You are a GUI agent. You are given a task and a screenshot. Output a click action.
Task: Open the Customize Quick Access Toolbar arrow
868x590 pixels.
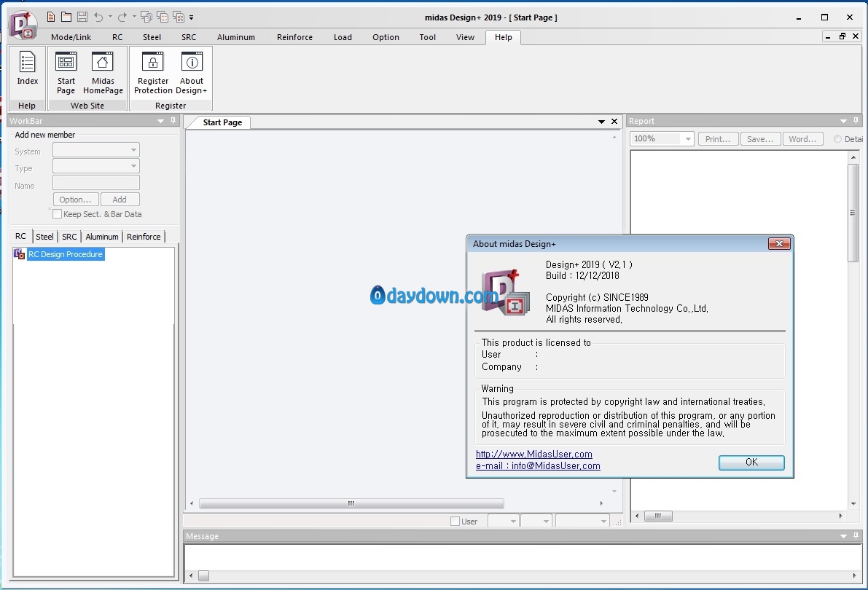[192, 17]
